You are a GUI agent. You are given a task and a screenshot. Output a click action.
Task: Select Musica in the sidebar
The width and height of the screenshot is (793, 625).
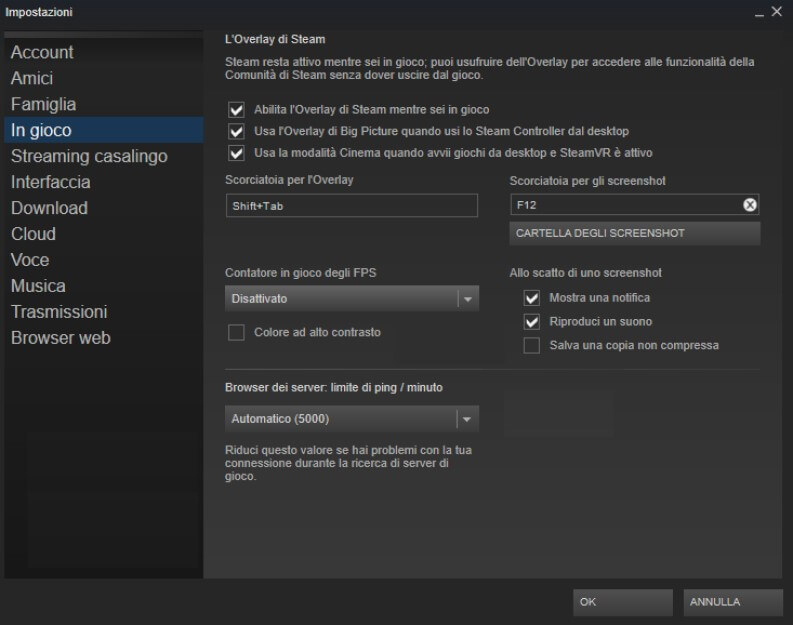tap(104, 286)
